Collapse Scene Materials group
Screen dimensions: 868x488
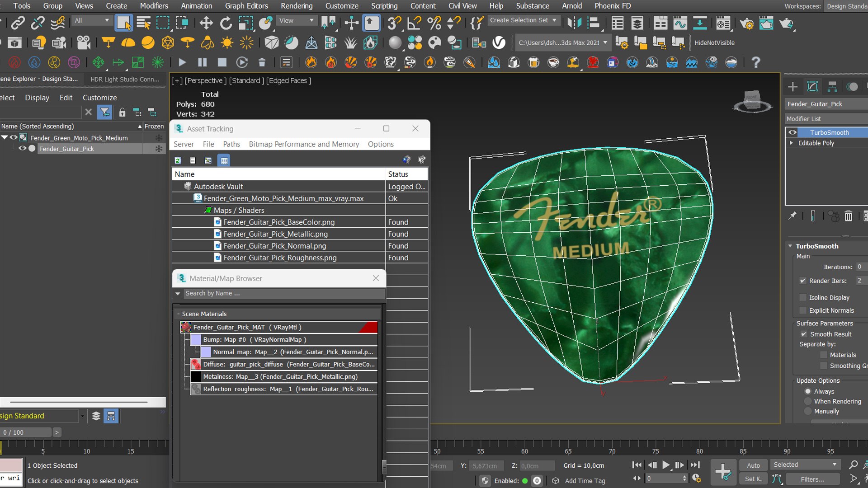tap(178, 314)
